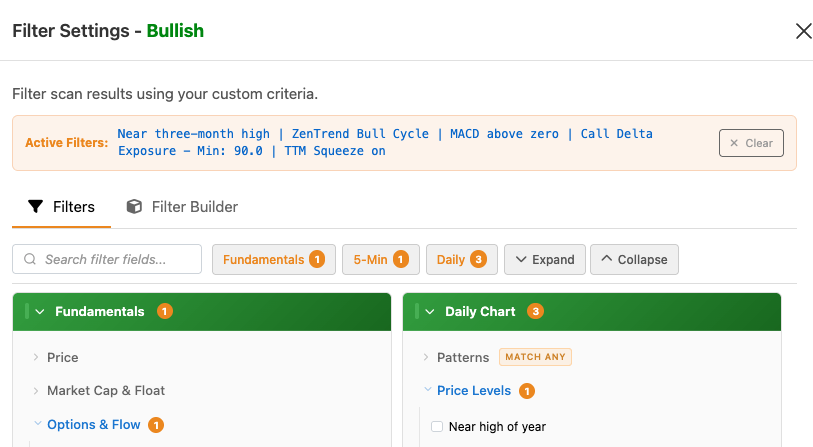The image size is (813, 447).
Task: Click the Fundamentals panel count badge
Action: 165,312
